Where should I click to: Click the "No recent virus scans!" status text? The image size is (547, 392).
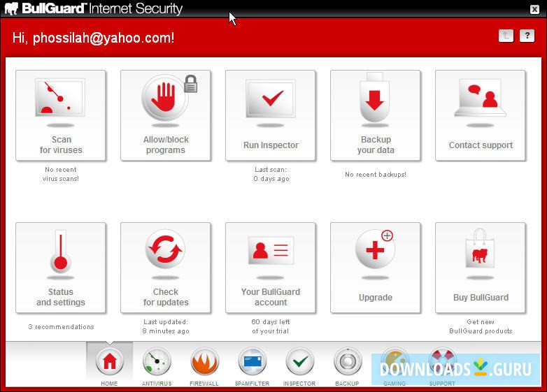coord(61,174)
